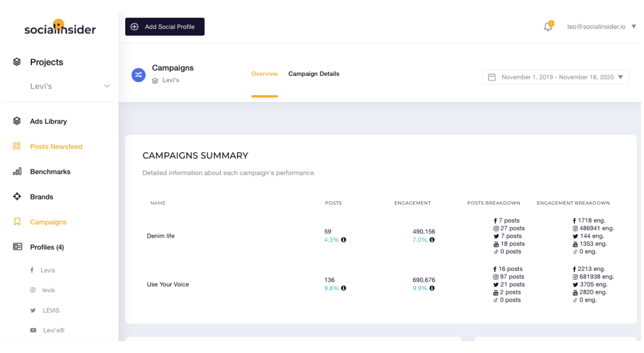This screenshot has width=644, height=353.
Task: Click info icon beside Use Your Voice 9.8%
Action: [x=344, y=288]
